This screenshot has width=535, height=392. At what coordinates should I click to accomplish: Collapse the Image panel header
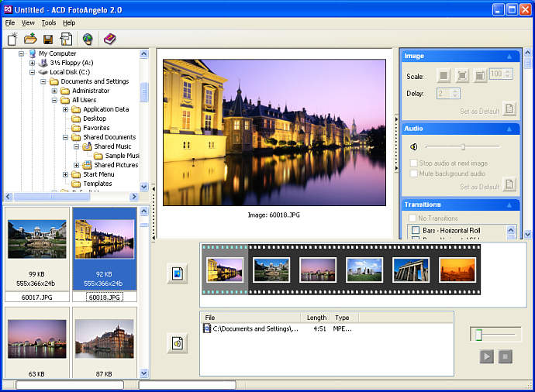pos(509,57)
